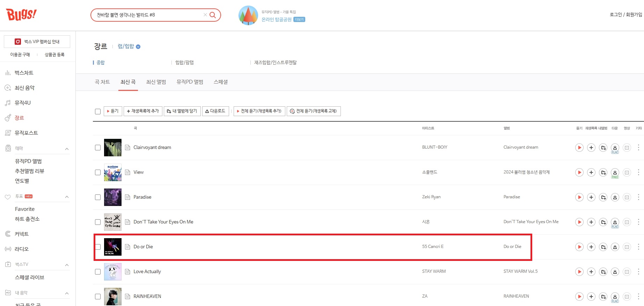The image size is (644, 306).
Task: Download the song View
Action: coord(615,172)
